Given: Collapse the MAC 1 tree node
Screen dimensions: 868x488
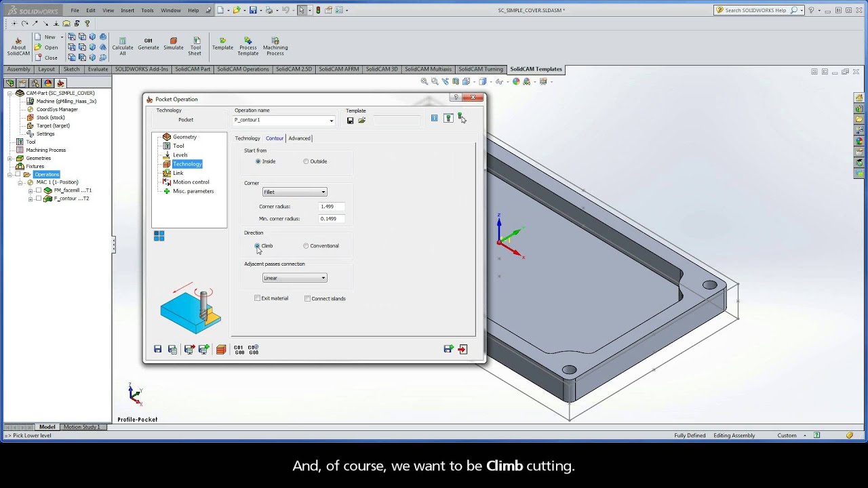Looking at the screenshot, I should point(20,182).
